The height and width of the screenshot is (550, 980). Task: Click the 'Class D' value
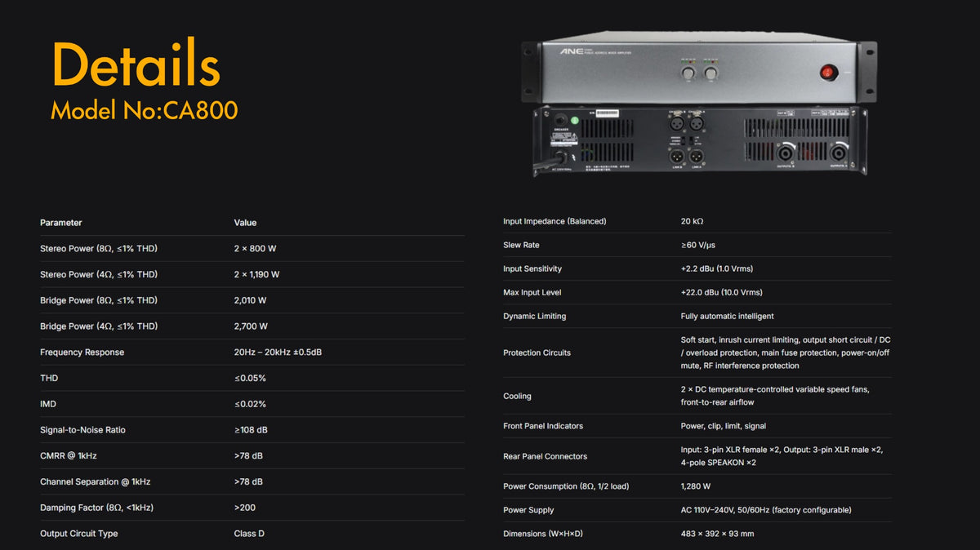[x=249, y=534]
